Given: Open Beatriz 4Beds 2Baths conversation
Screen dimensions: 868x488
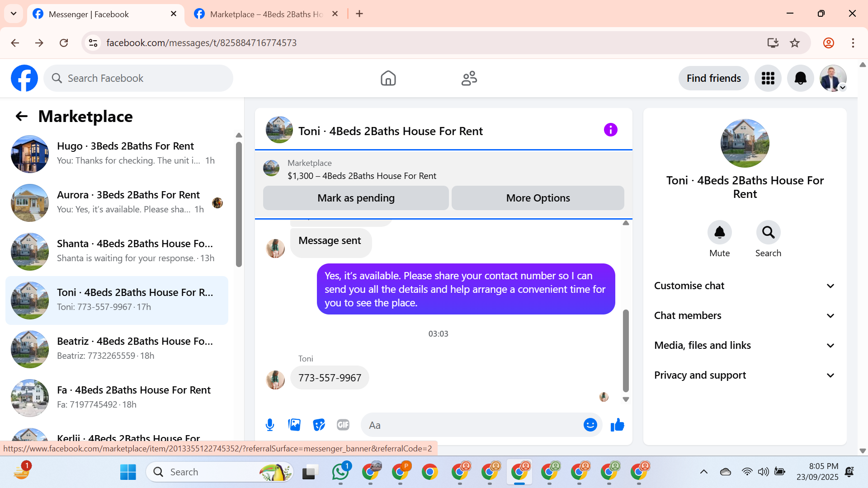Looking at the screenshot, I should point(117,349).
